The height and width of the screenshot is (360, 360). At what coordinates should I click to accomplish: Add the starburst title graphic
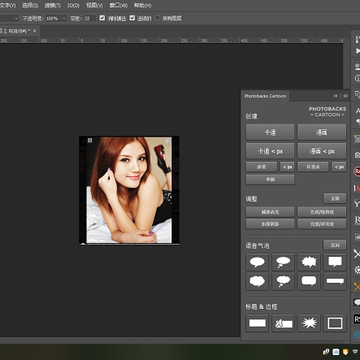click(x=309, y=323)
